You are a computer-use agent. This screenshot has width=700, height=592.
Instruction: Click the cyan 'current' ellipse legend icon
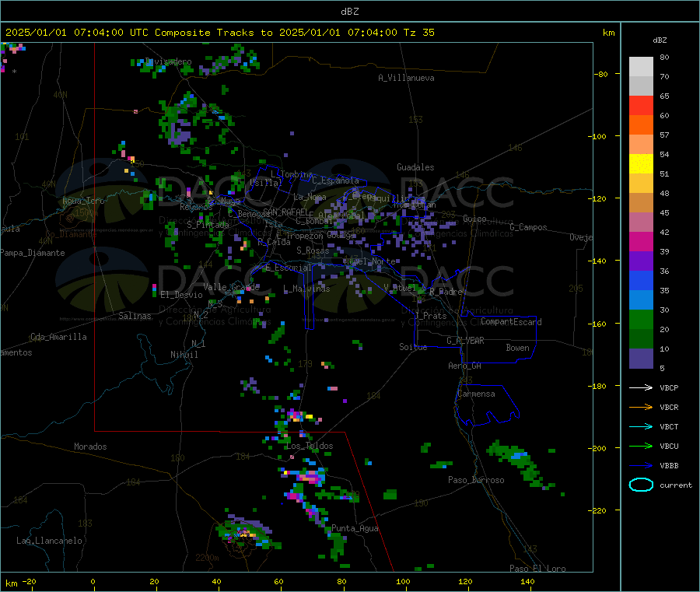click(x=641, y=485)
